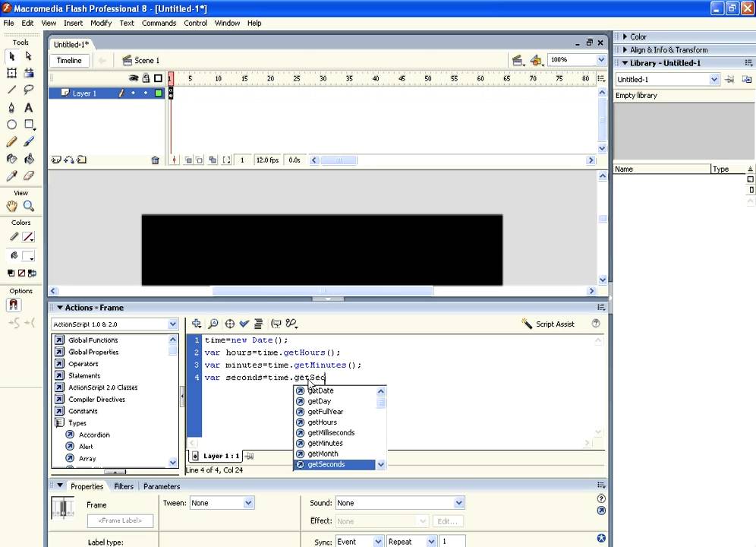Open the Commands menu
The image size is (756, 547).
[159, 23]
